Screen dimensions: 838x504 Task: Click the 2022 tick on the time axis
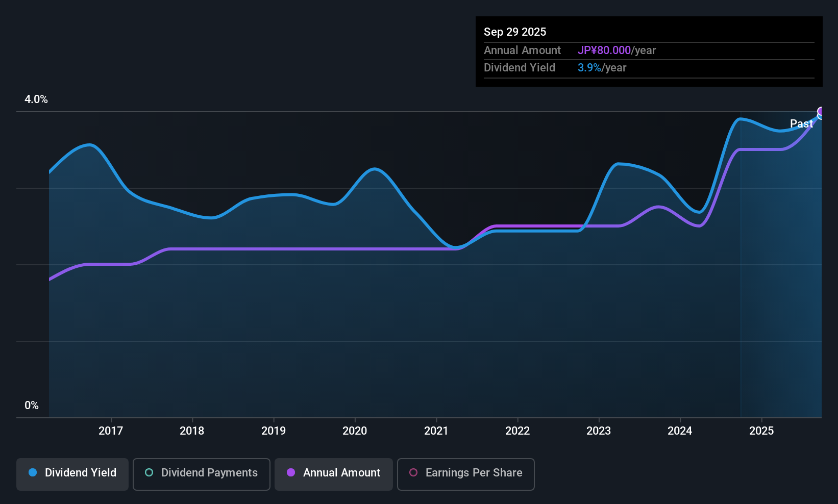point(517,431)
